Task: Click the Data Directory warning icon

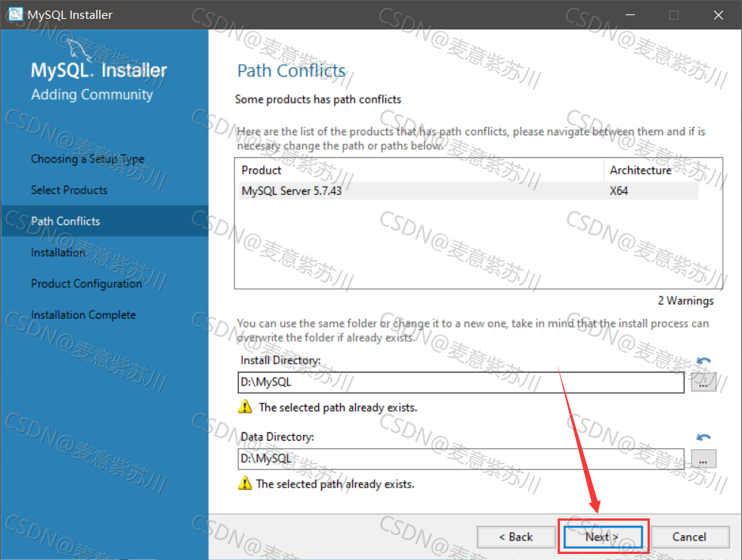Action: click(x=245, y=484)
